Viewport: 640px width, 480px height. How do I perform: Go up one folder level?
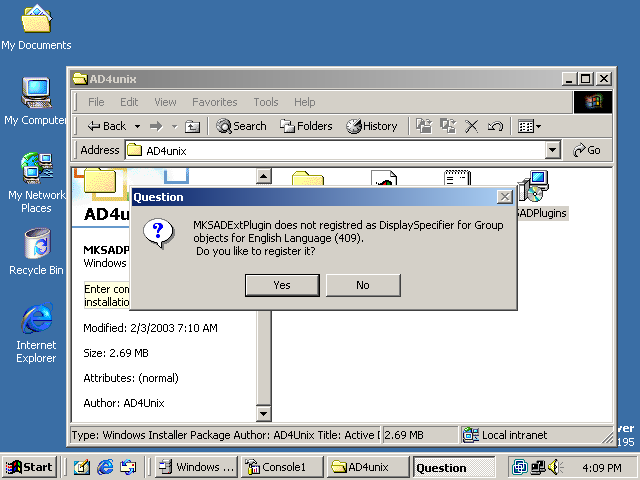(x=192, y=127)
